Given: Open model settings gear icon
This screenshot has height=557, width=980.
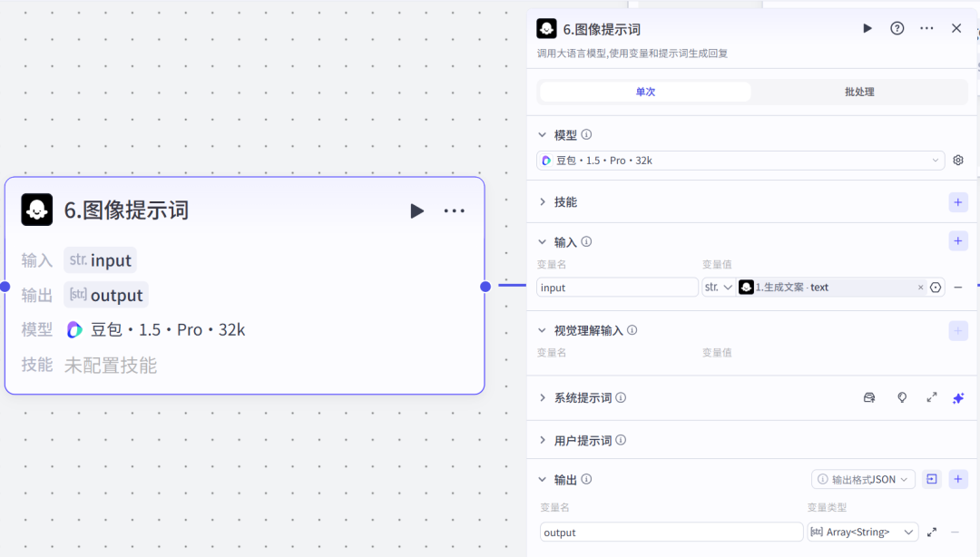Looking at the screenshot, I should 958,161.
